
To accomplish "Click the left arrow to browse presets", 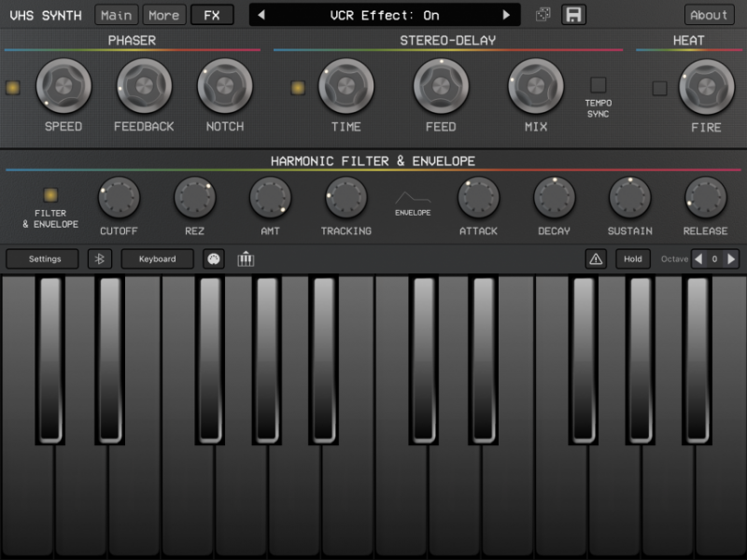I will [x=262, y=14].
